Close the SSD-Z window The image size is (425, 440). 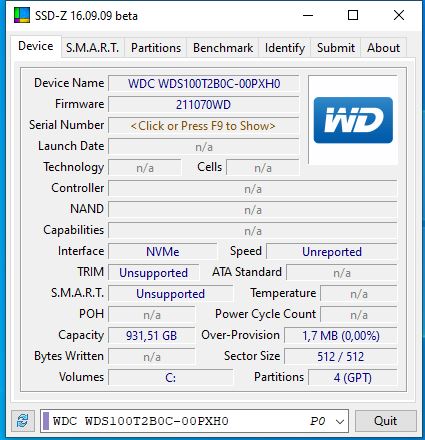[x=399, y=15]
